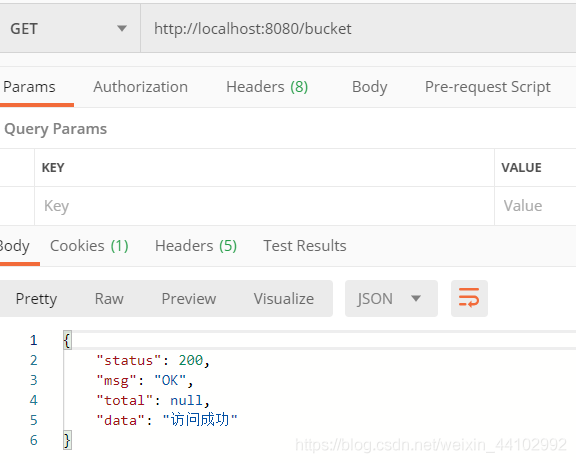The width and height of the screenshot is (576, 463).
Task: Click the request URL field
Action: [x=358, y=28]
